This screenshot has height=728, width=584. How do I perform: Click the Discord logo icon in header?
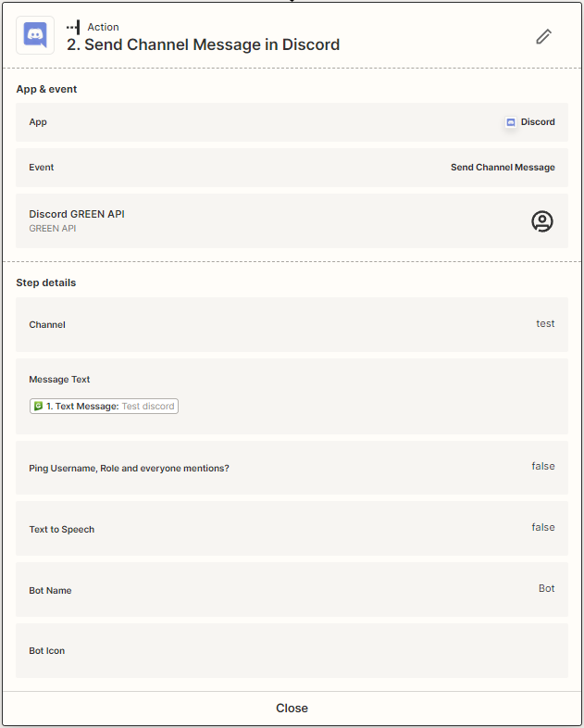coord(35,35)
